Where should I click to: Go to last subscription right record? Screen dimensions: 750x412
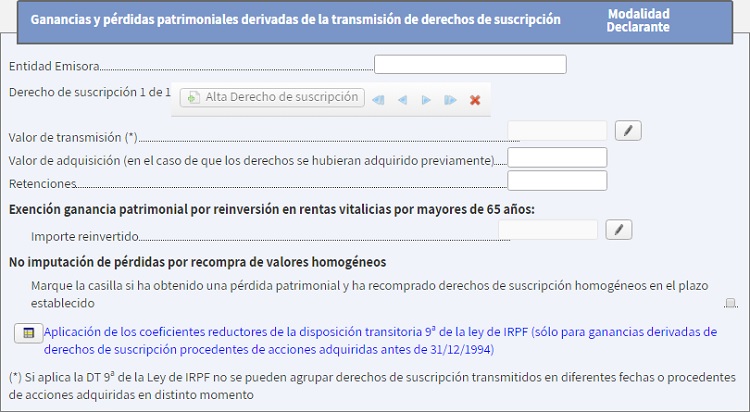(450, 100)
